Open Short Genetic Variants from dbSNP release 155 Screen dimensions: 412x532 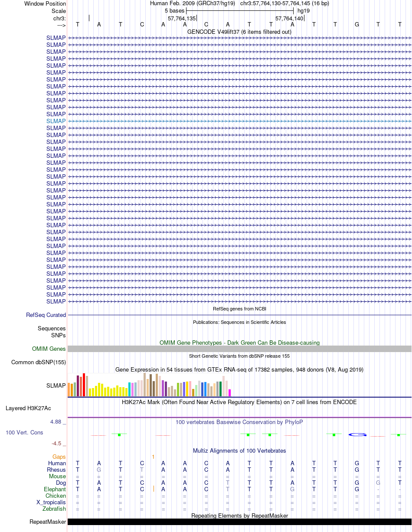coord(239,356)
